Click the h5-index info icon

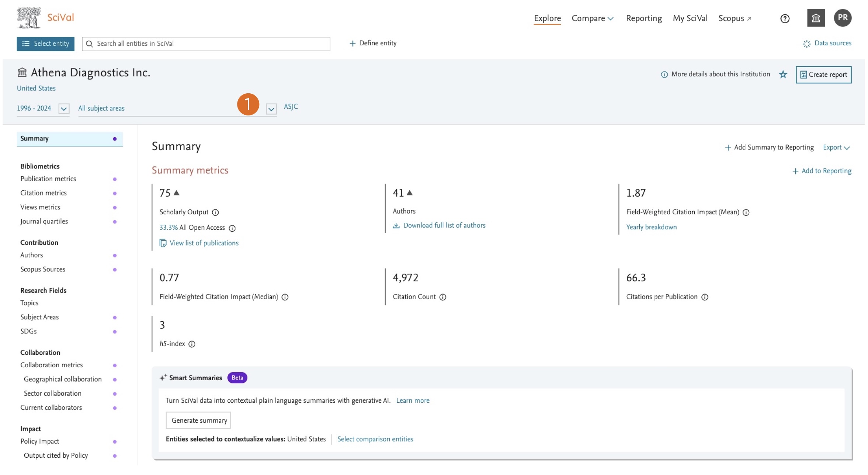tap(192, 344)
